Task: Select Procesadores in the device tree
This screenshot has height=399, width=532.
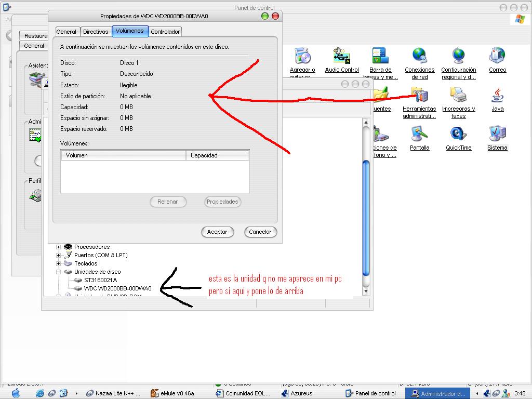Action: tap(92, 247)
